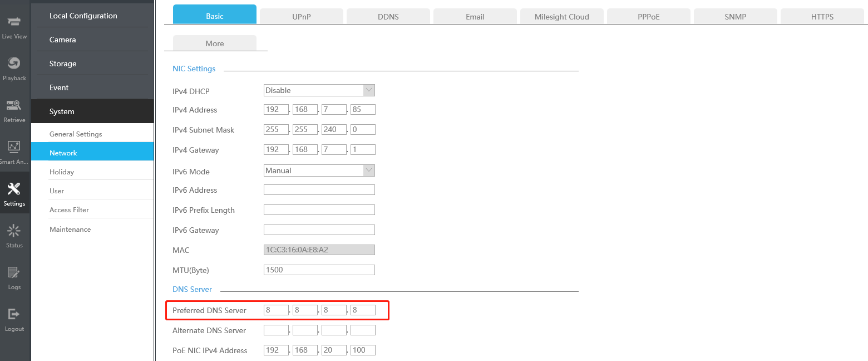Image resolution: width=868 pixels, height=361 pixels.
Task: Open the Email tab
Action: tap(475, 17)
